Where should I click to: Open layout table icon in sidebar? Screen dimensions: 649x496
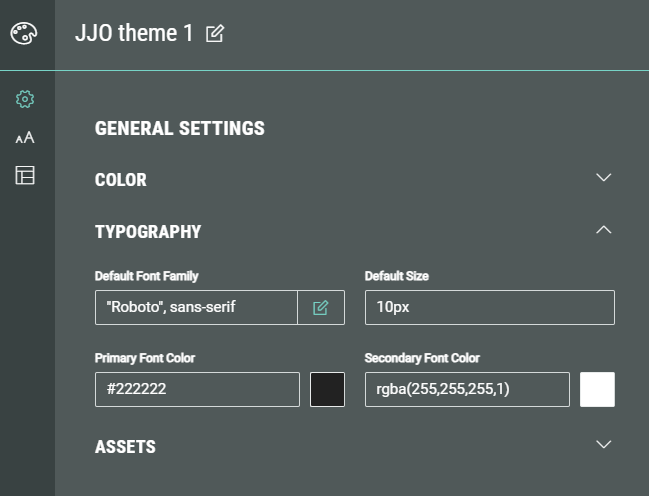pyautogui.click(x=25, y=176)
